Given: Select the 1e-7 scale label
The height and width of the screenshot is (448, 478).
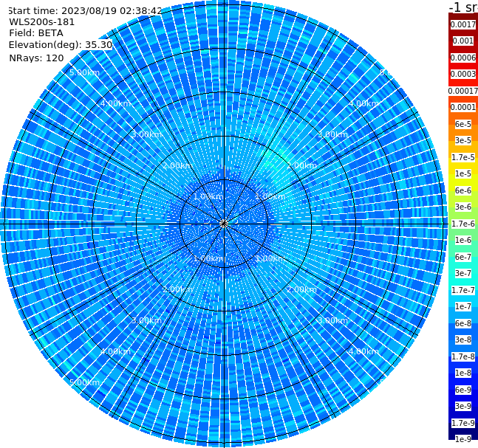Looking at the screenshot, I should 463,307.
